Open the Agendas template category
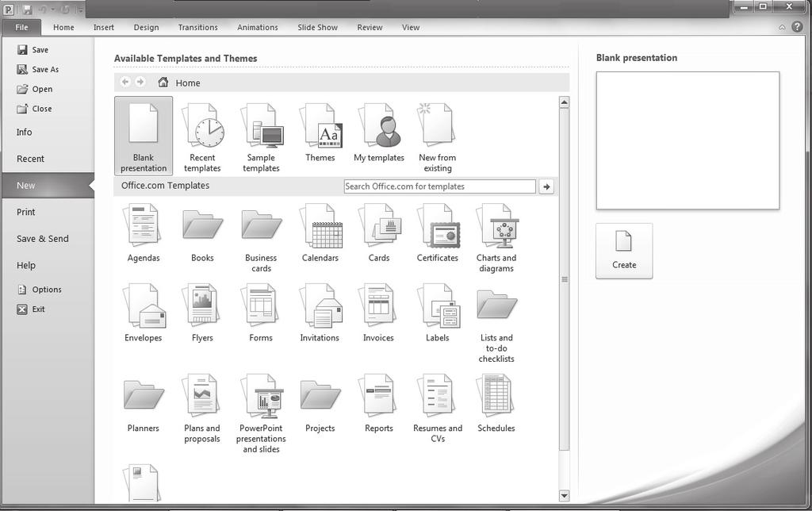This screenshot has height=511, width=812. pos(144,233)
